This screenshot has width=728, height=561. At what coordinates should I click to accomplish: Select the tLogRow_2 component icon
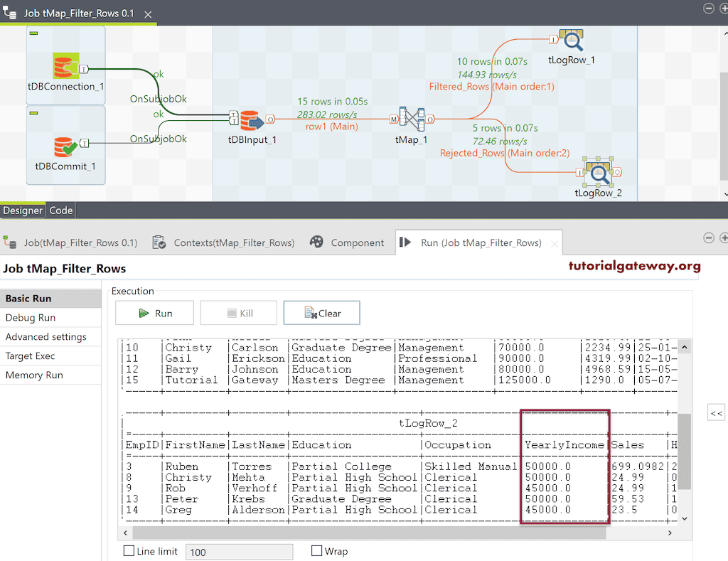597,173
